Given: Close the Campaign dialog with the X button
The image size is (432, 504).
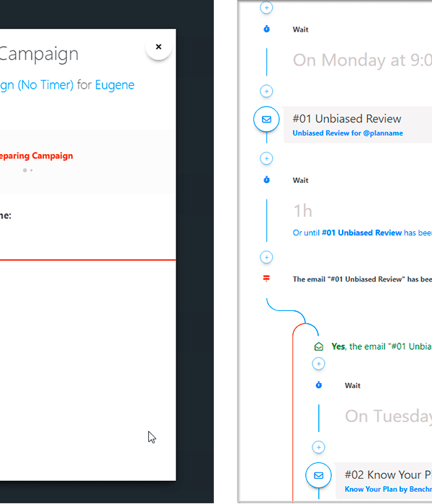Looking at the screenshot, I should pyautogui.click(x=158, y=47).
